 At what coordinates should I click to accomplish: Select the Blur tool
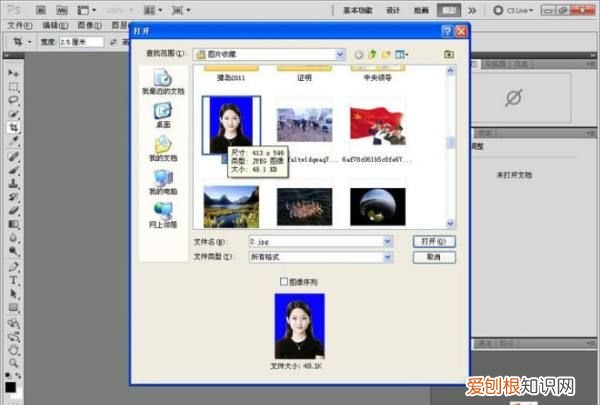(13, 238)
